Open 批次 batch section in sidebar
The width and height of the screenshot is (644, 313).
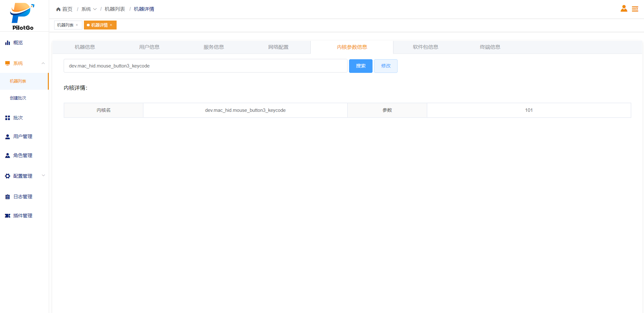(x=18, y=118)
